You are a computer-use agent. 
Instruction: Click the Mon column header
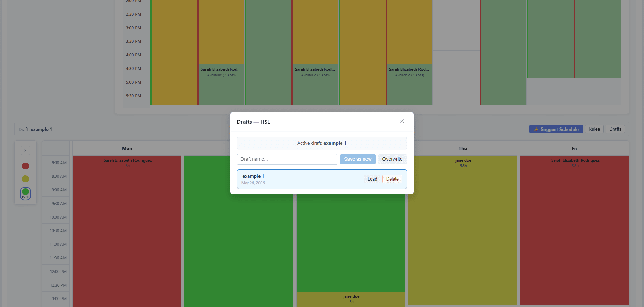coord(127,148)
